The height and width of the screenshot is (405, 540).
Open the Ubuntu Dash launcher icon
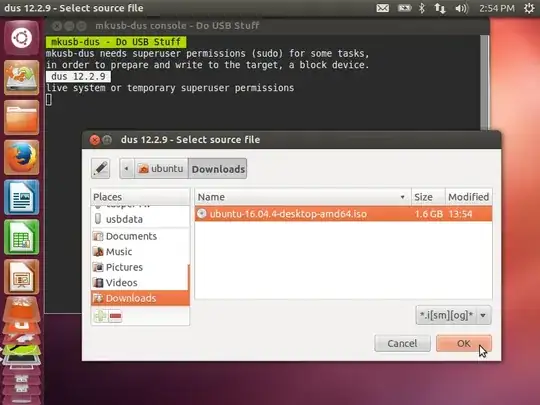[21, 38]
